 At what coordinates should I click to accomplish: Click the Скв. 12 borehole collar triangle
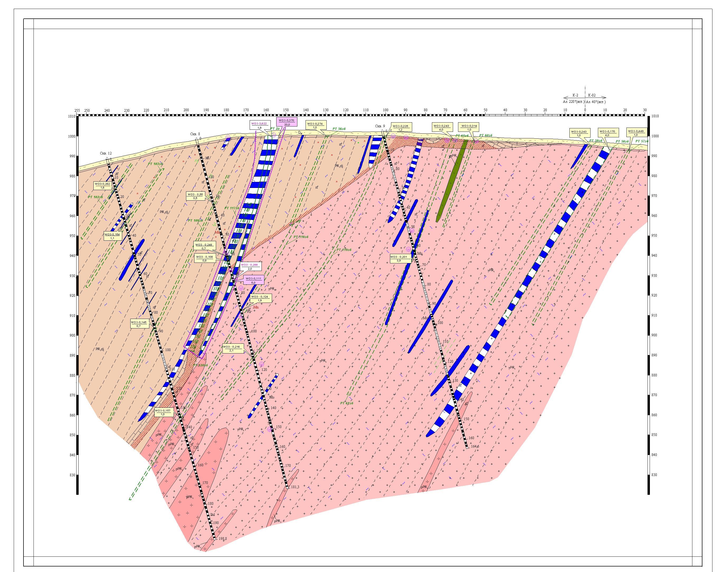tap(107, 159)
